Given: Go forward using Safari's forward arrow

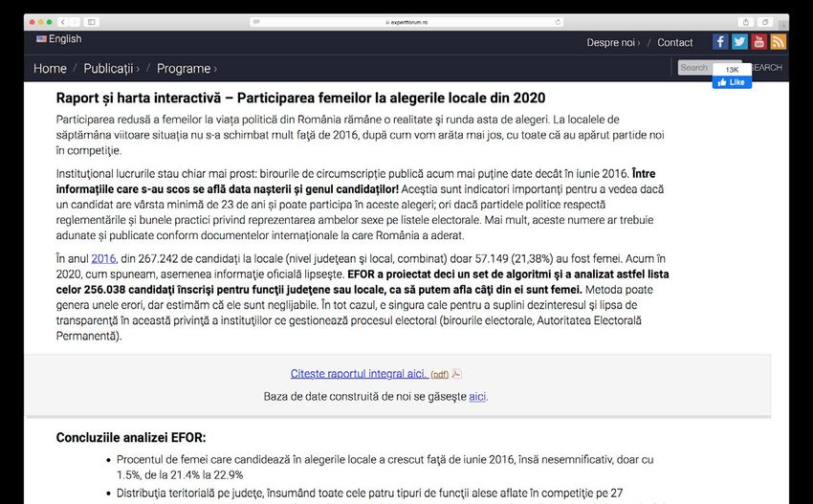Looking at the screenshot, I should (75, 22).
